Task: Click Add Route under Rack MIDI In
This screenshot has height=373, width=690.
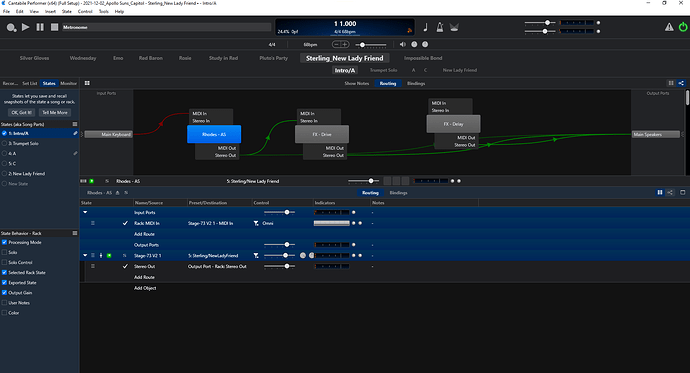Action: [x=144, y=234]
